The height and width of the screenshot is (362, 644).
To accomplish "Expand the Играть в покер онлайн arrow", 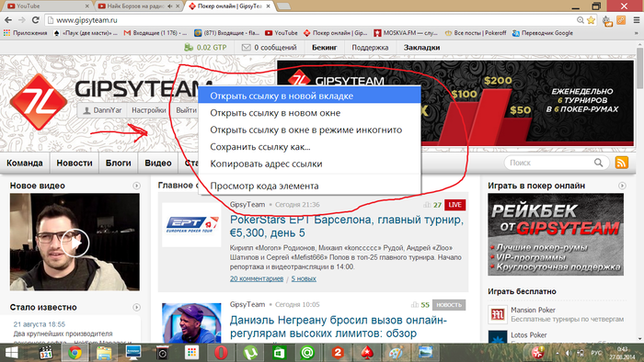I will [622, 186].
